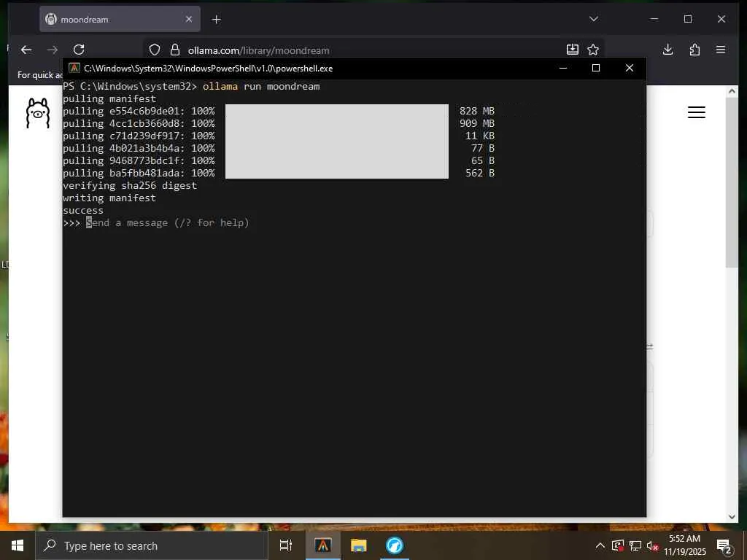Close the PowerShell window

[630, 68]
